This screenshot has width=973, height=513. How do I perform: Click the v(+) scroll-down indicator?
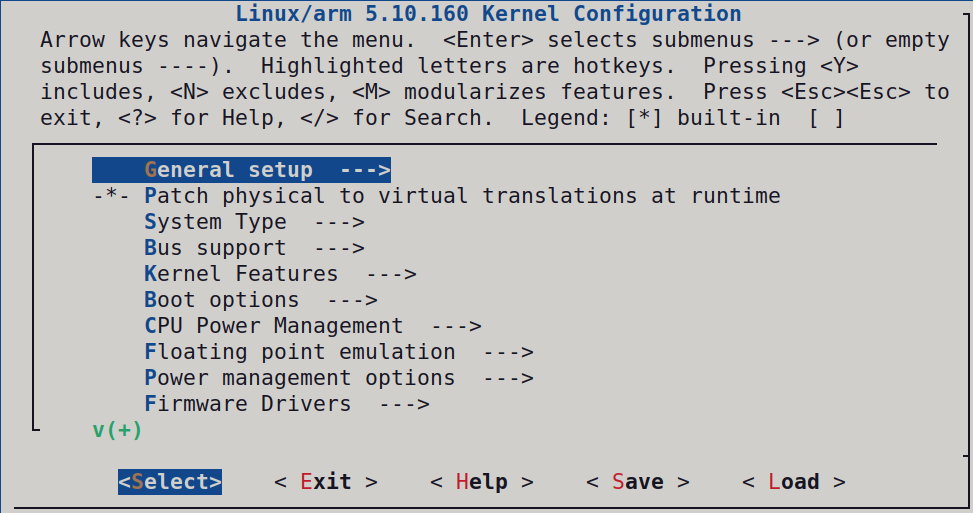point(117,430)
